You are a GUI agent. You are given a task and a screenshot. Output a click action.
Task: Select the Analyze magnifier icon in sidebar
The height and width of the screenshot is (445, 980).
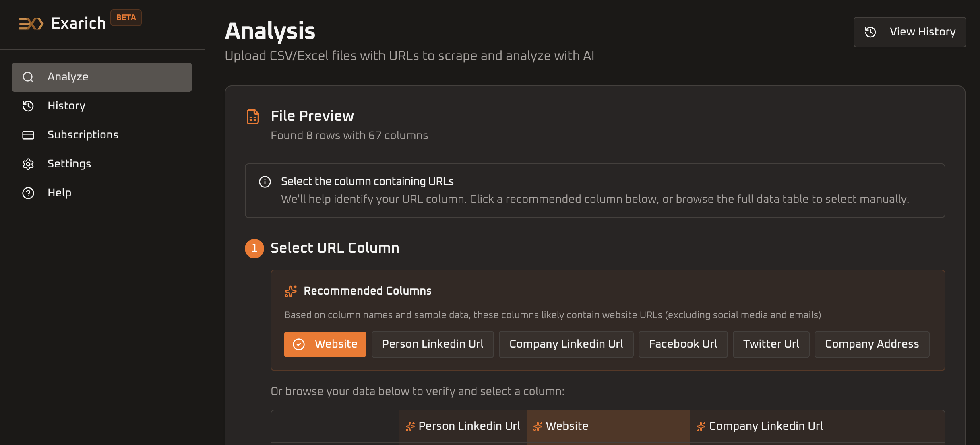coord(28,77)
